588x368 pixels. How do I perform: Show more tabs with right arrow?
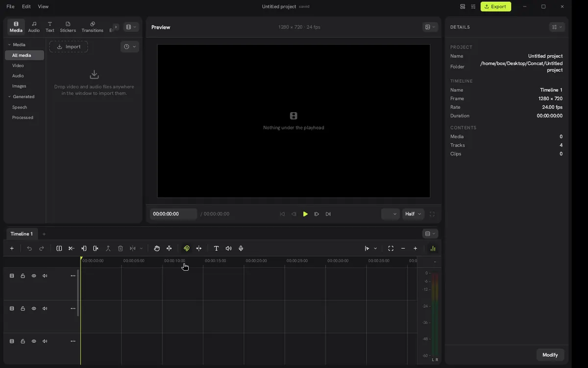[x=116, y=27]
